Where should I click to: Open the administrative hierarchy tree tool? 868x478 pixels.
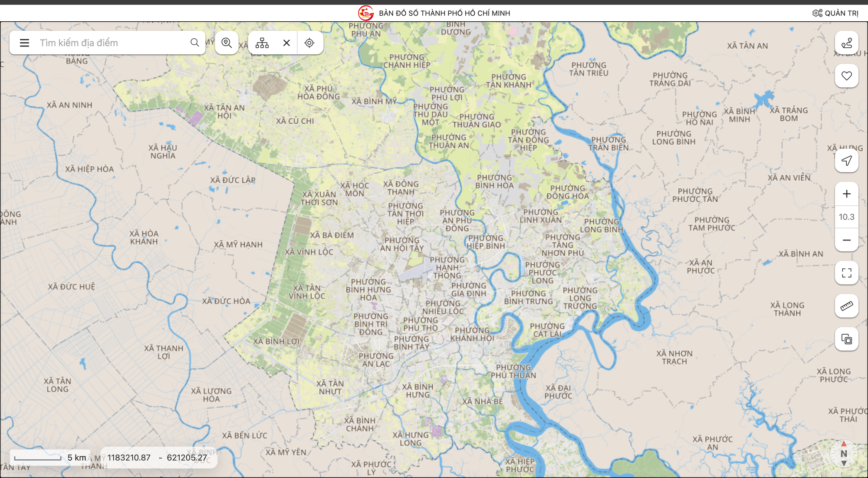pos(262,43)
